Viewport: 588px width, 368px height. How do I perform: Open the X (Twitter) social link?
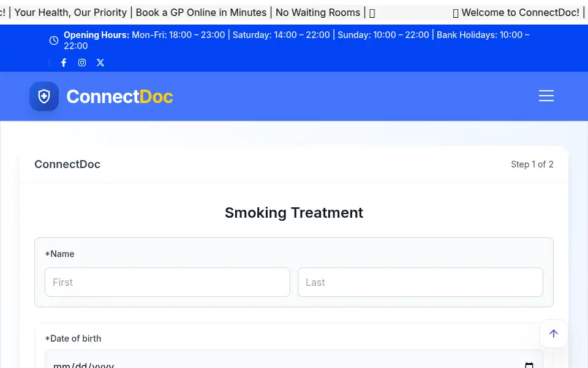click(100, 63)
